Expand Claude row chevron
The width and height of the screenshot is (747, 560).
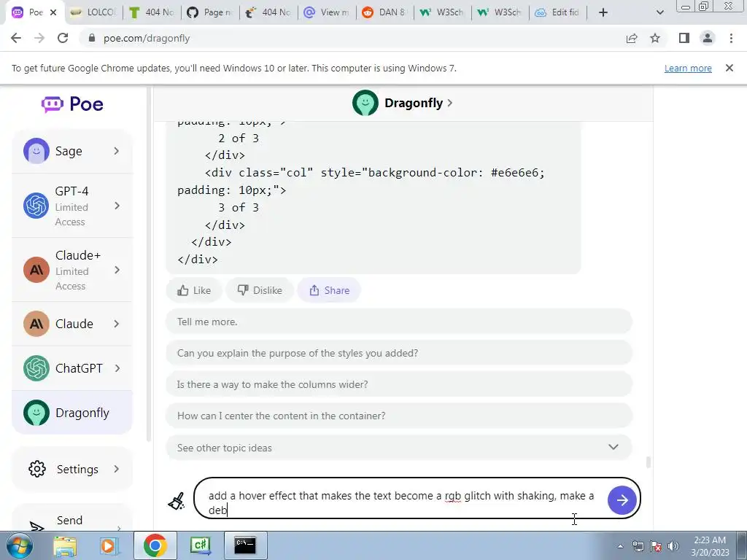[x=117, y=324]
